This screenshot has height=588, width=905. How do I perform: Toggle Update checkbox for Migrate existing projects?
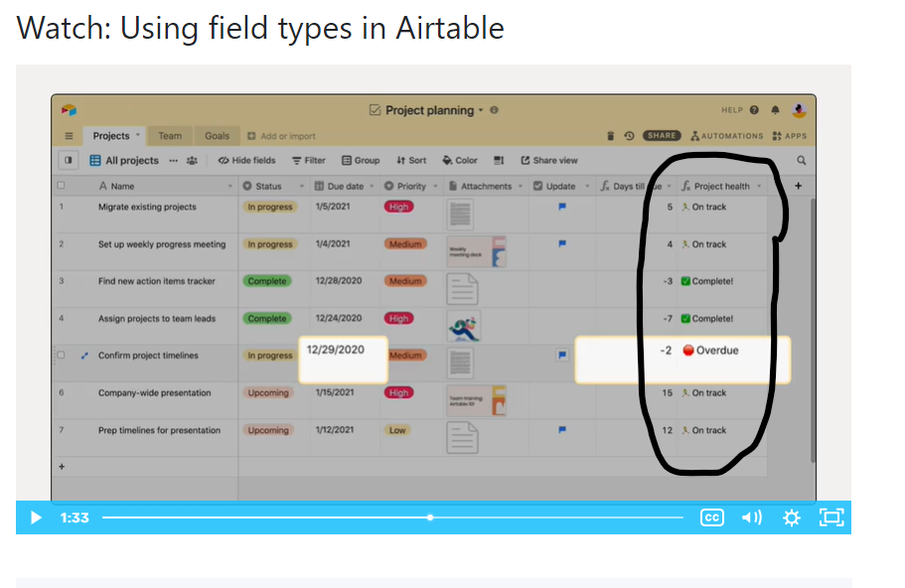(x=562, y=207)
